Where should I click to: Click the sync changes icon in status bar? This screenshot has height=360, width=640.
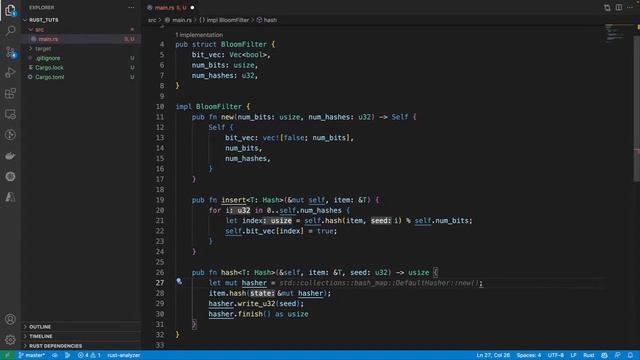[x=55, y=355]
